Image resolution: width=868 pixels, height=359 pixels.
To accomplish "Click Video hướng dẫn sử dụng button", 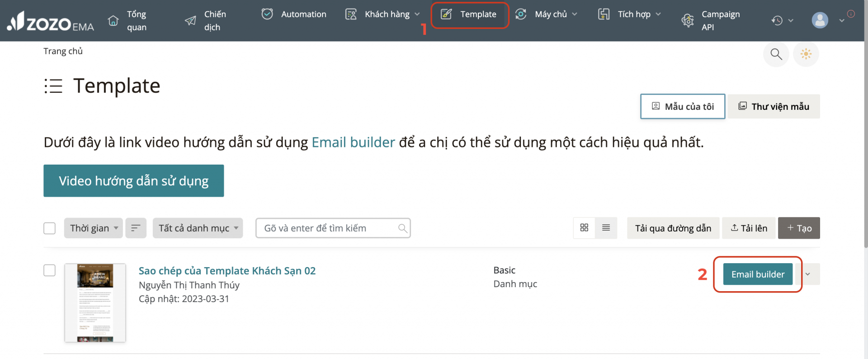I will pos(133,181).
